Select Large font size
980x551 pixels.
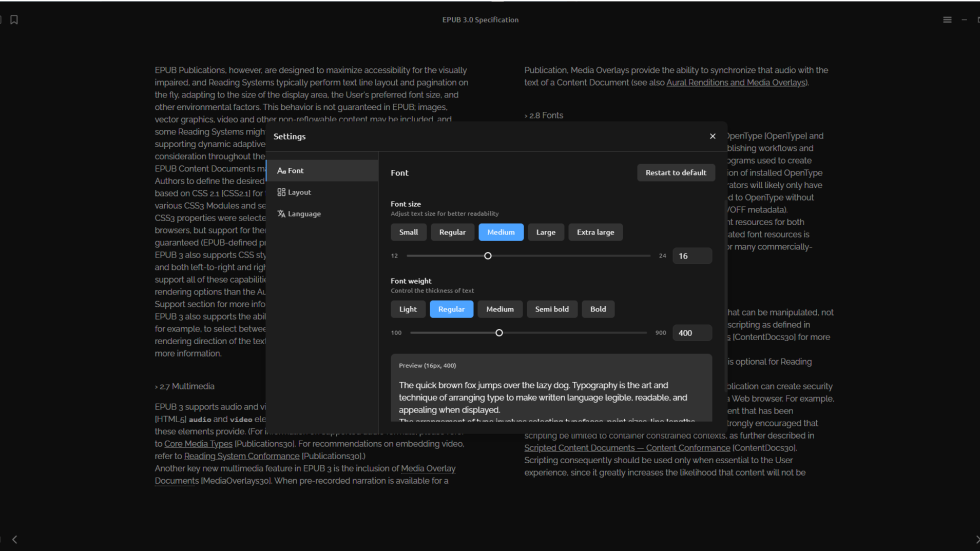[x=546, y=232]
